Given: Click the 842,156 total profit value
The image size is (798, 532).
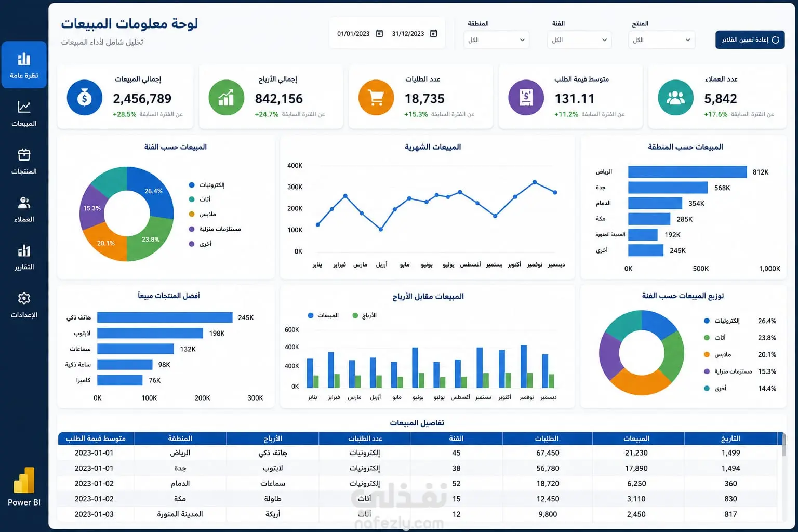Looking at the screenshot, I should 279,99.
